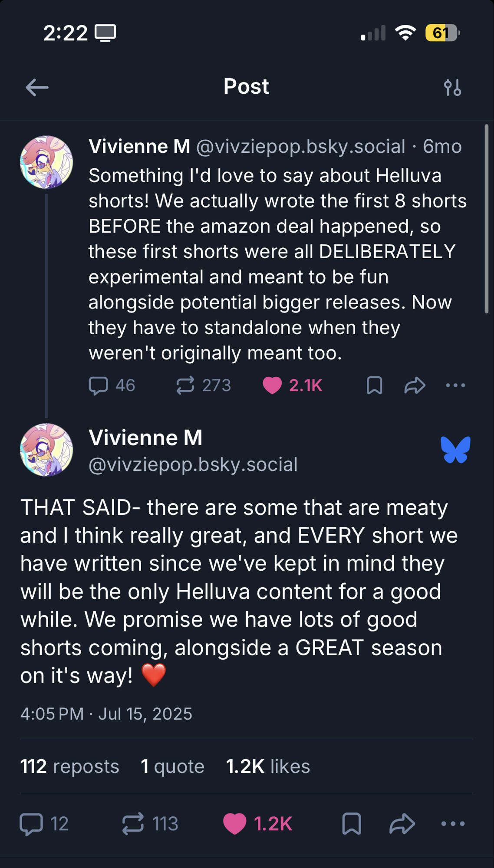Reply to main post with 12 replies

click(x=32, y=824)
